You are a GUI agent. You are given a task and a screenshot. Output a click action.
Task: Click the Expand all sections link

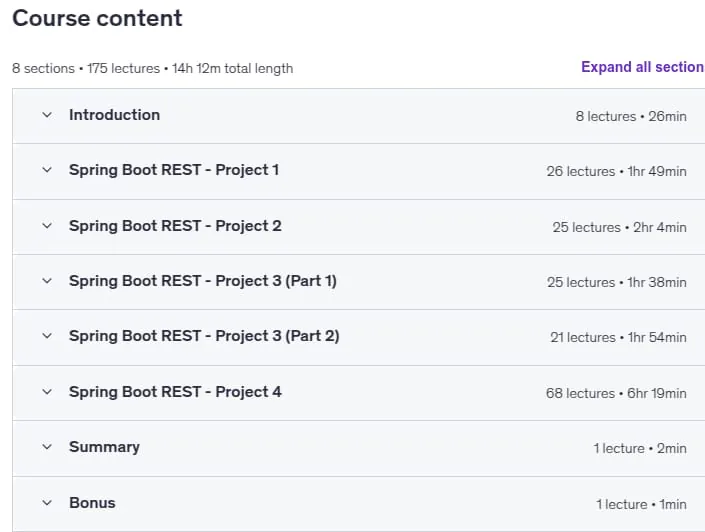[643, 67]
